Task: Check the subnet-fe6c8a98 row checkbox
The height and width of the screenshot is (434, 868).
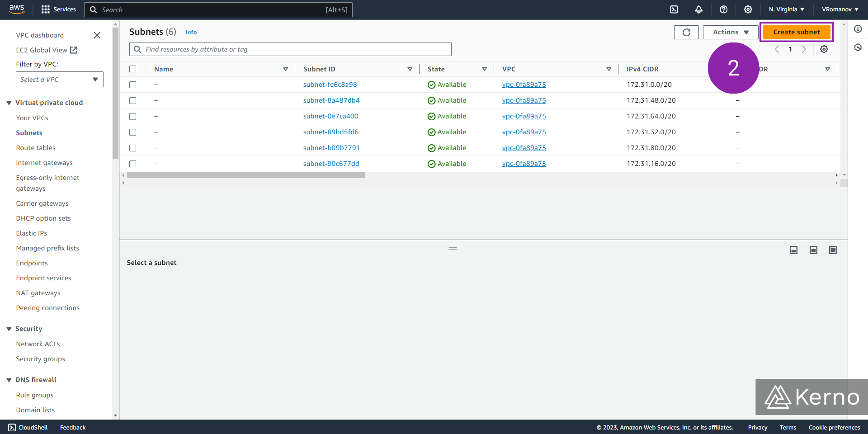Action: (133, 85)
